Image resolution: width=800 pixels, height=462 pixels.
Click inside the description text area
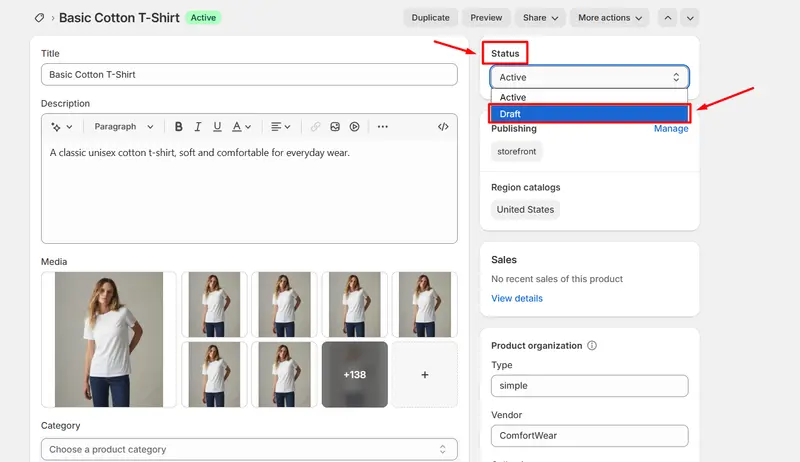click(249, 191)
